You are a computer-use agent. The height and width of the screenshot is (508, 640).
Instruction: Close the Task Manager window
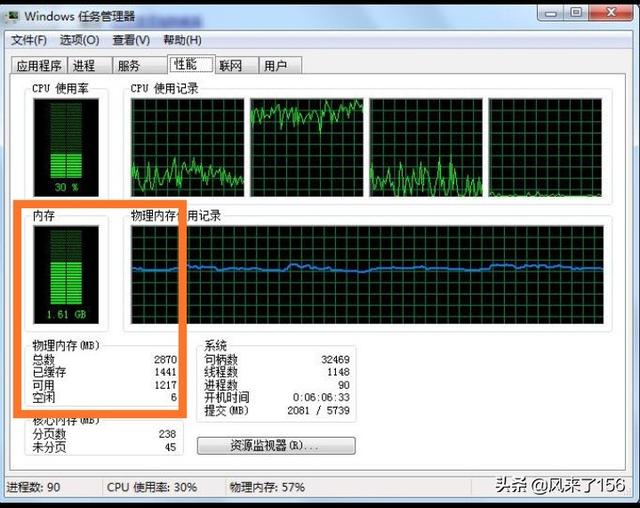pos(607,13)
